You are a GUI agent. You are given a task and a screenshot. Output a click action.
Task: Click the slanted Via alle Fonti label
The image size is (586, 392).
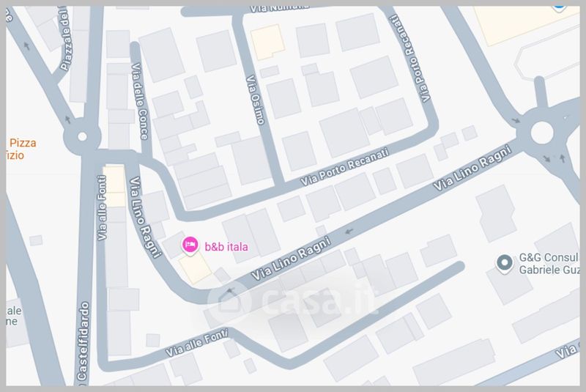[x=196, y=343]
